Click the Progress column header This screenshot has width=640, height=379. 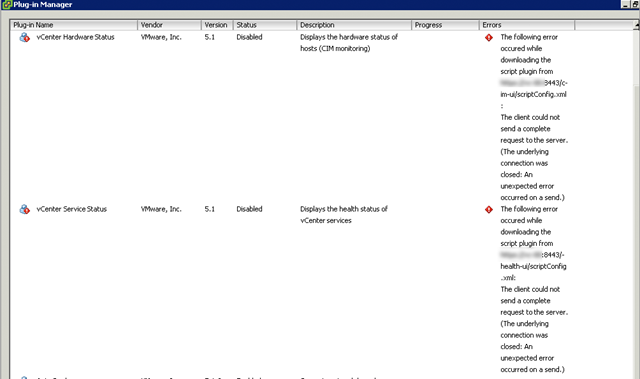pyautogui.click(x=445, y=25)
